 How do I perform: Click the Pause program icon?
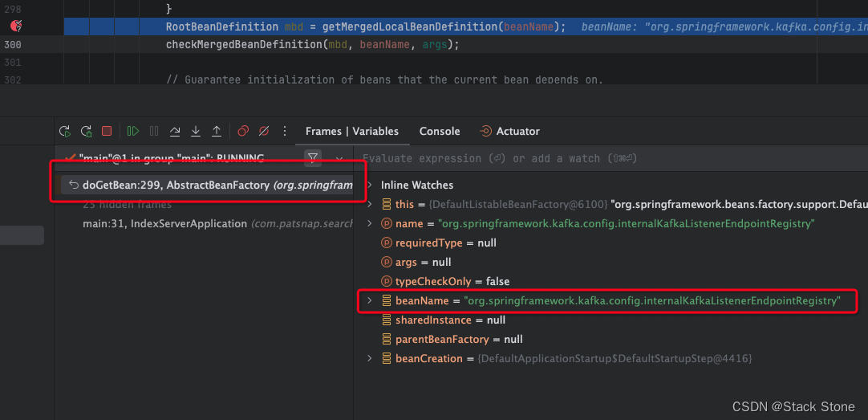pos(154,132)
